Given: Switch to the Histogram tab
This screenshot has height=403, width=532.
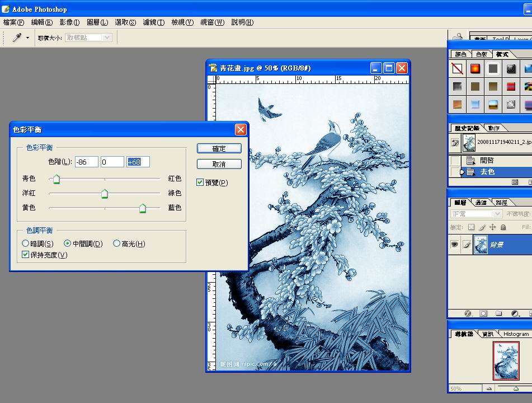Looking at the screenshot, I should 516,334.
